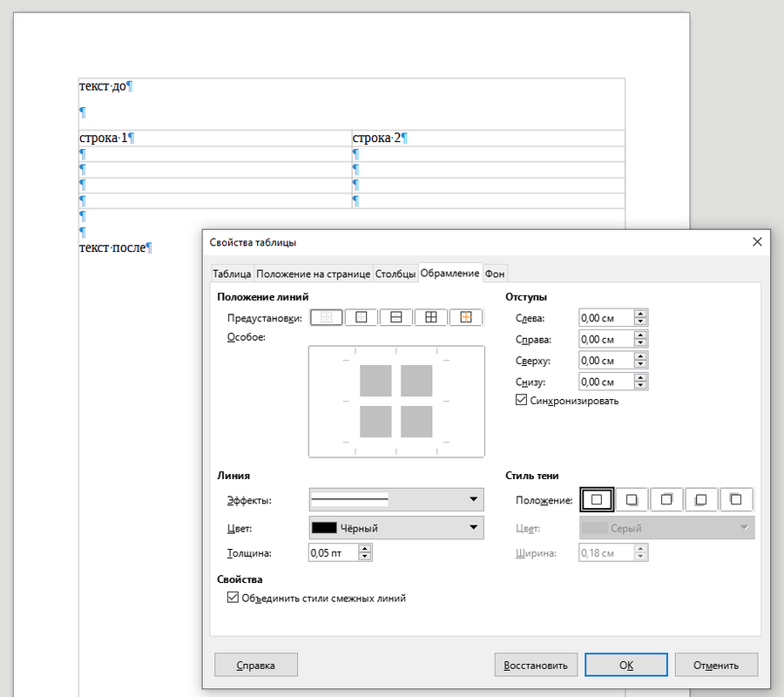Click the 'строка 2' table cell
Viewport: 784px width, 697px height.
[x=488, y=138]
